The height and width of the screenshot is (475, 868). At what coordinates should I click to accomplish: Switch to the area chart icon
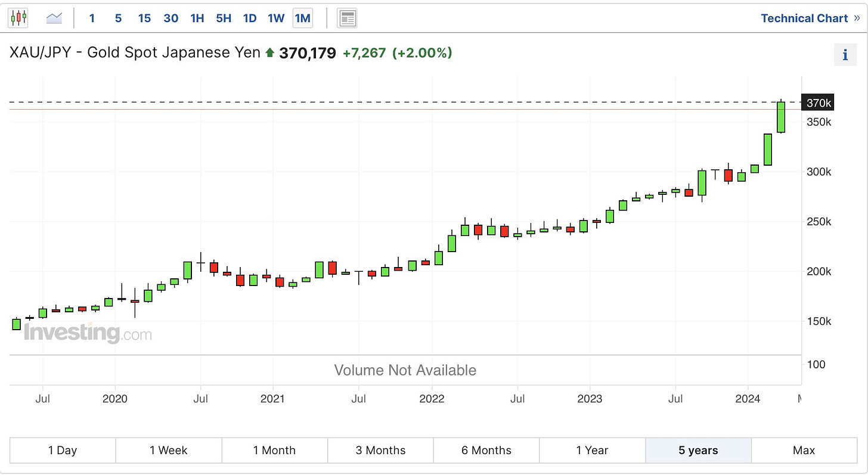[54, 18]
